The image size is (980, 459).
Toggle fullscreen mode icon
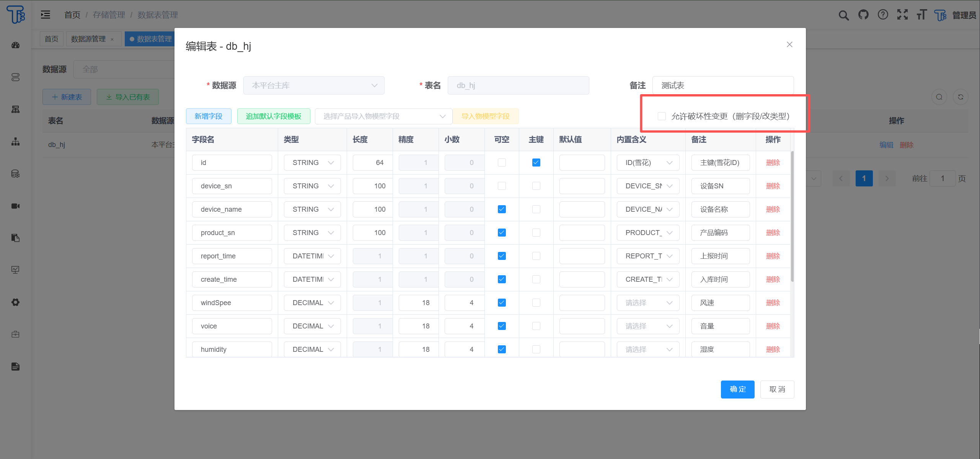coord(902,15)
